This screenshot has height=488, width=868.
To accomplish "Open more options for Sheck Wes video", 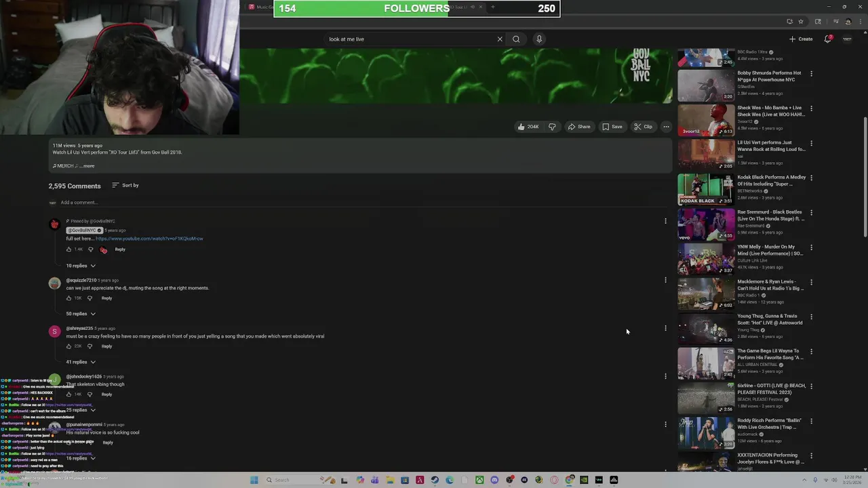I will coord(811,108).
